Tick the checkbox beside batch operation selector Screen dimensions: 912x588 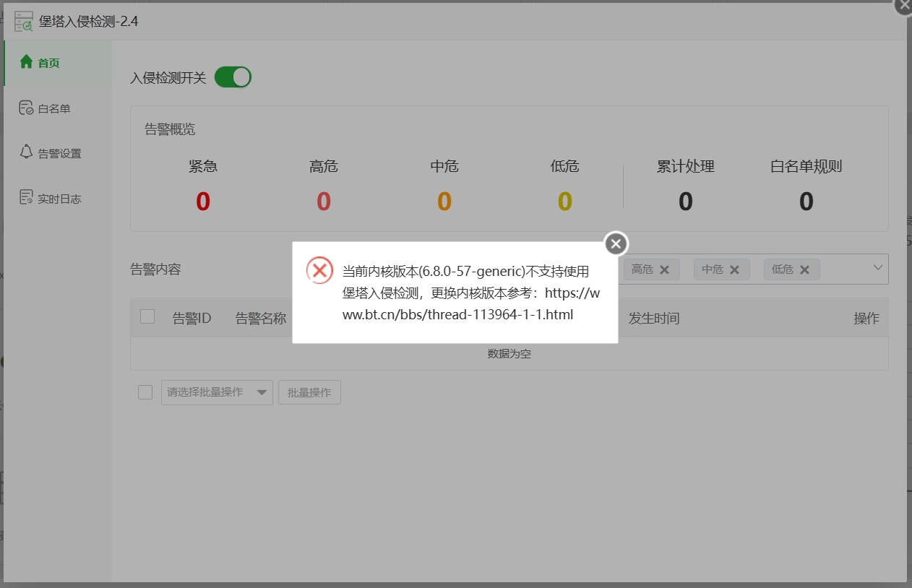click(145, 392)
